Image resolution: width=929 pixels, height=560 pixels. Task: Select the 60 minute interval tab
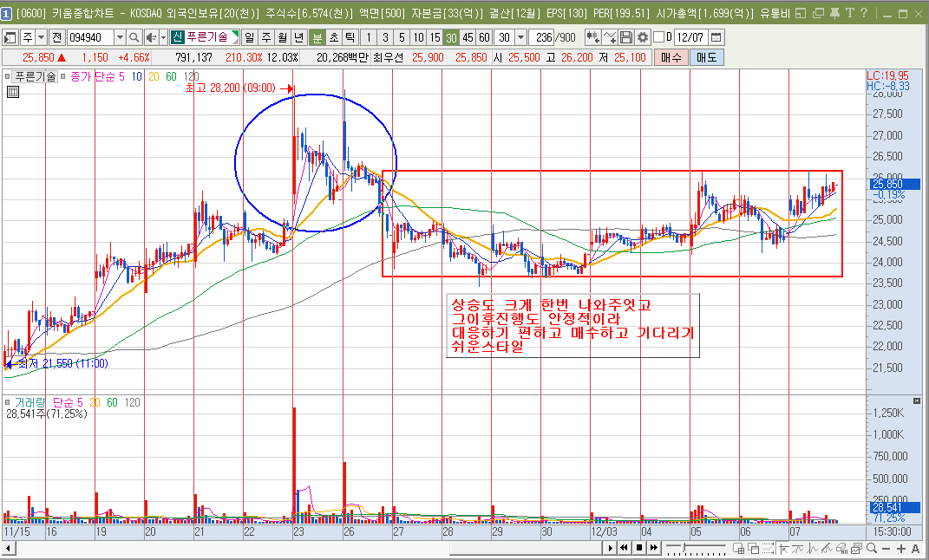484,37
